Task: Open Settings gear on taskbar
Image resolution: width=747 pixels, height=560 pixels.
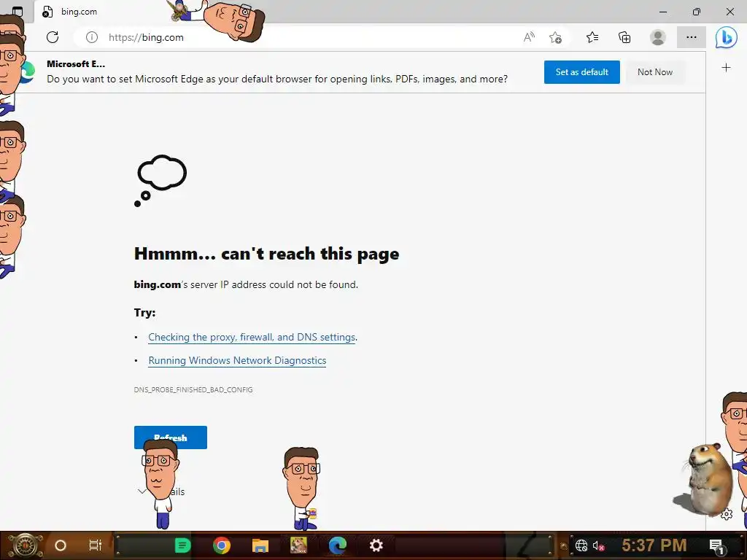Action: pyautogui.click(x=376, y=545)
